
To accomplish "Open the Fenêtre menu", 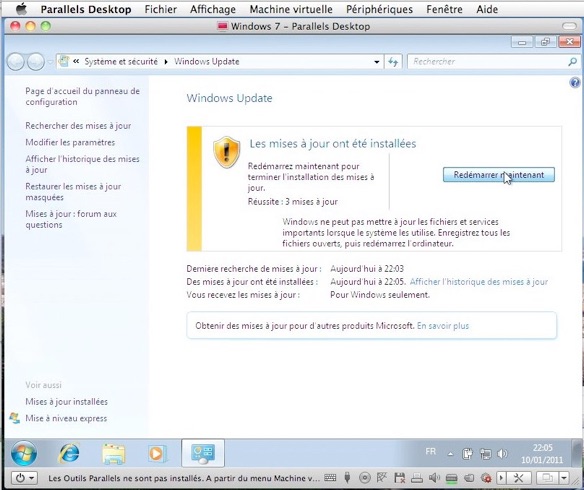I will point(444,9).
